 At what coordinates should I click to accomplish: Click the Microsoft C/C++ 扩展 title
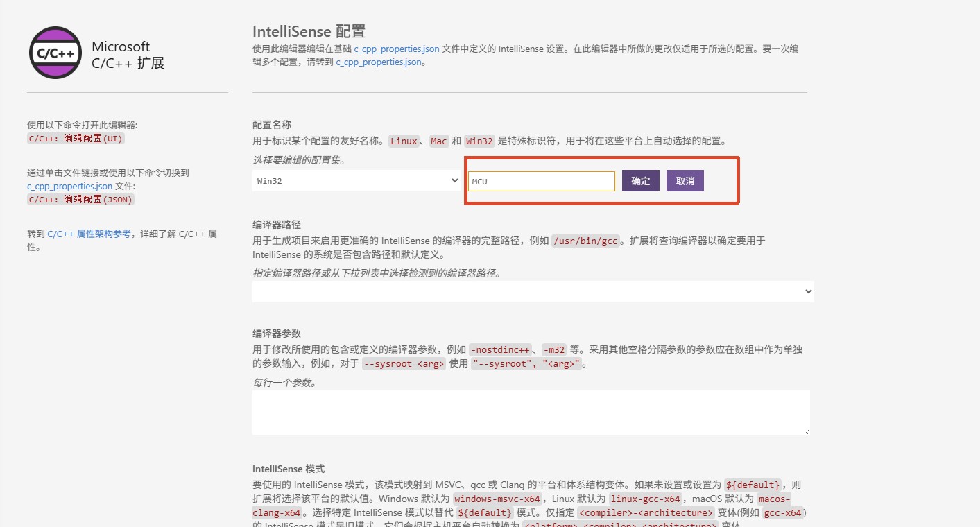click(x=128, y=55)
